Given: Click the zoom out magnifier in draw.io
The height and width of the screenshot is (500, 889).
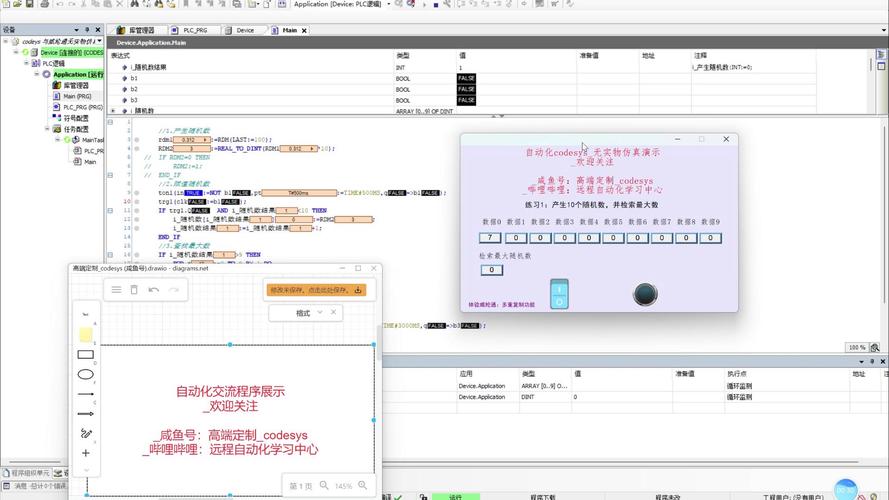Looking at the screenshot, I should pyautogui.click(x=324, y=485).
